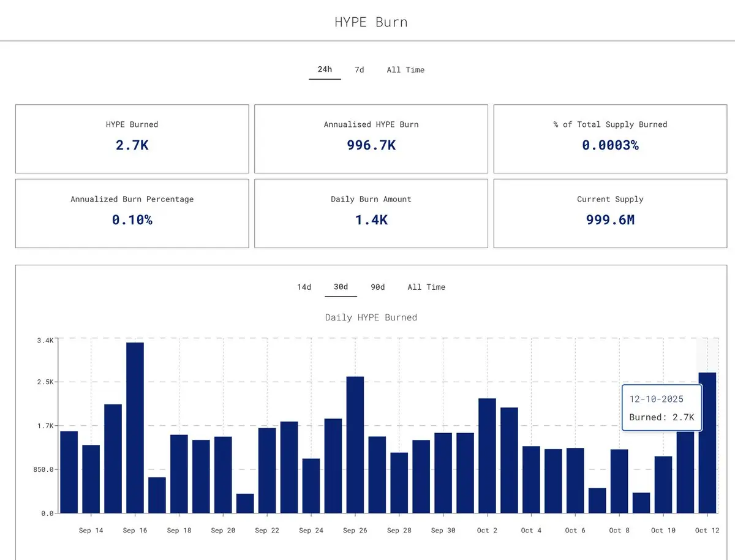This screenshot has height=560, width=735.
Task: Click the HYPE Burned stat card
Action: coord(132,139)
